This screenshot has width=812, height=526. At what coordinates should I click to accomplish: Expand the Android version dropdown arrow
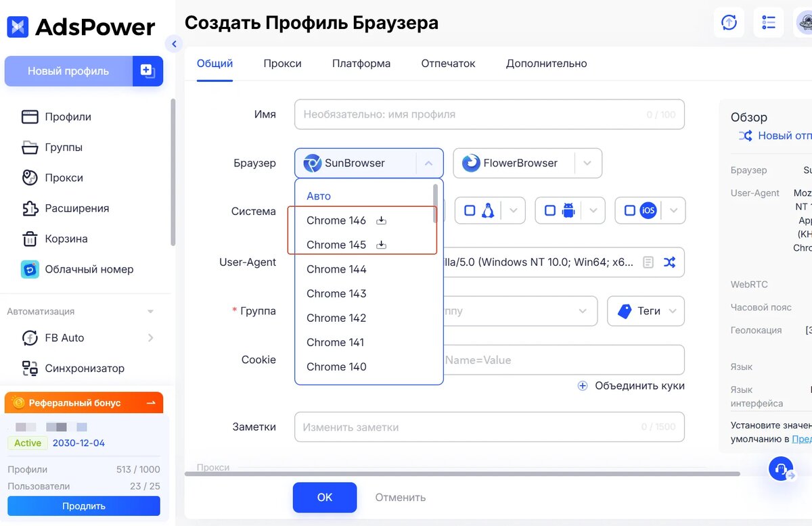[593, 211]
